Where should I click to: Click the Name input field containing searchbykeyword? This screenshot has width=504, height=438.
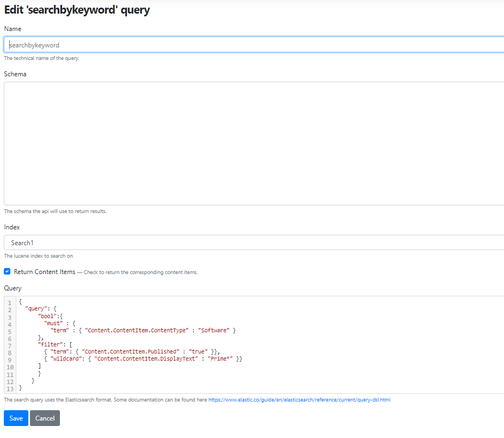254,45
